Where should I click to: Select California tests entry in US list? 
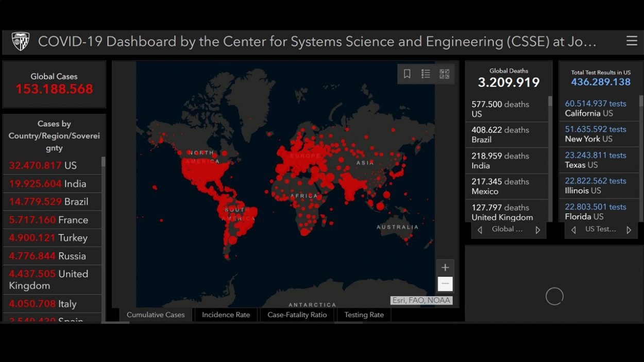[599, 108]
